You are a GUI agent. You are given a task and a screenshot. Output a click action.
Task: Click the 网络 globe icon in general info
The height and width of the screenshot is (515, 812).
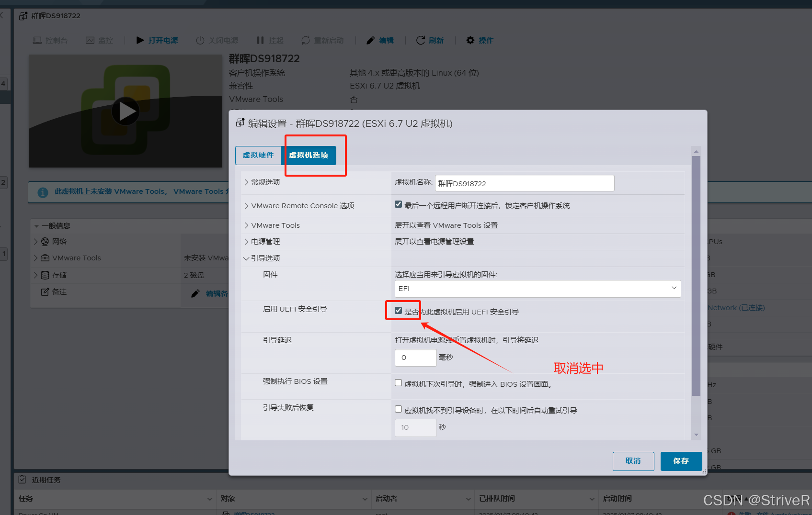pos(45,242)
